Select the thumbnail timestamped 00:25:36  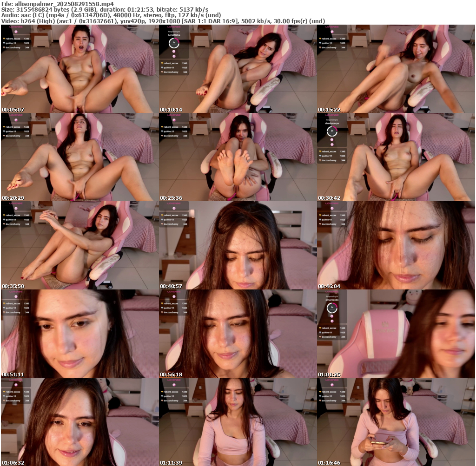238,157
